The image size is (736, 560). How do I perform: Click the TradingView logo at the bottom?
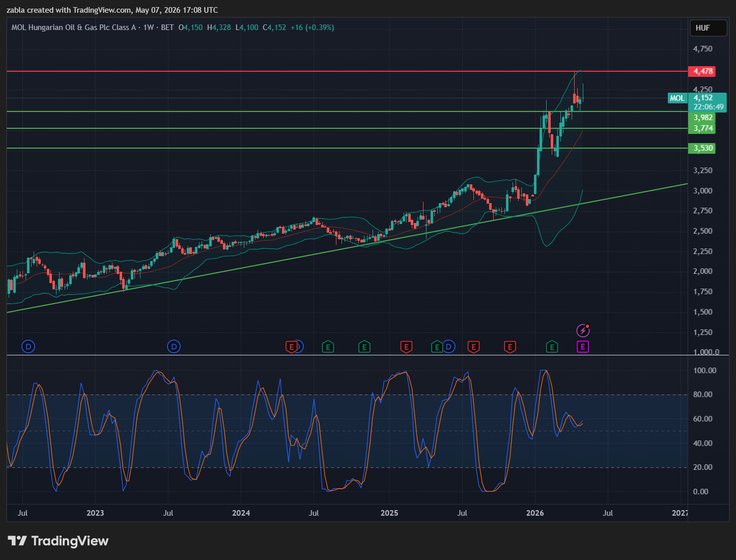[x=58, y=541]
